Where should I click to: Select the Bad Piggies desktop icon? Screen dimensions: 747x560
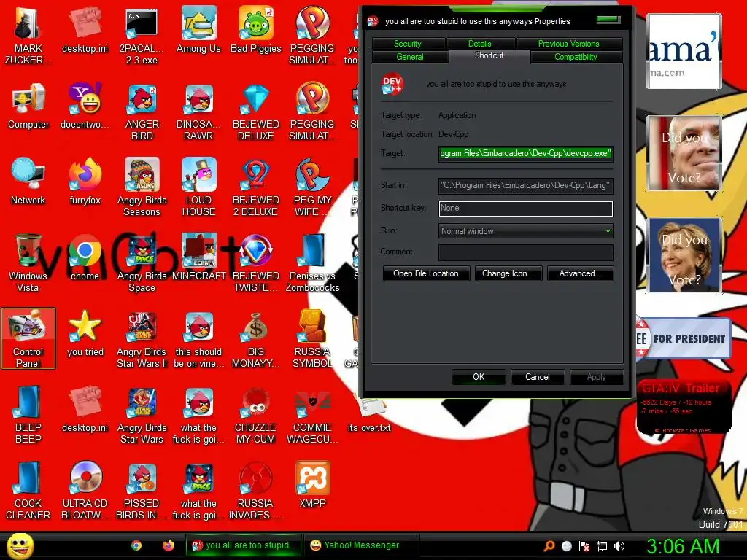(256, 30)
